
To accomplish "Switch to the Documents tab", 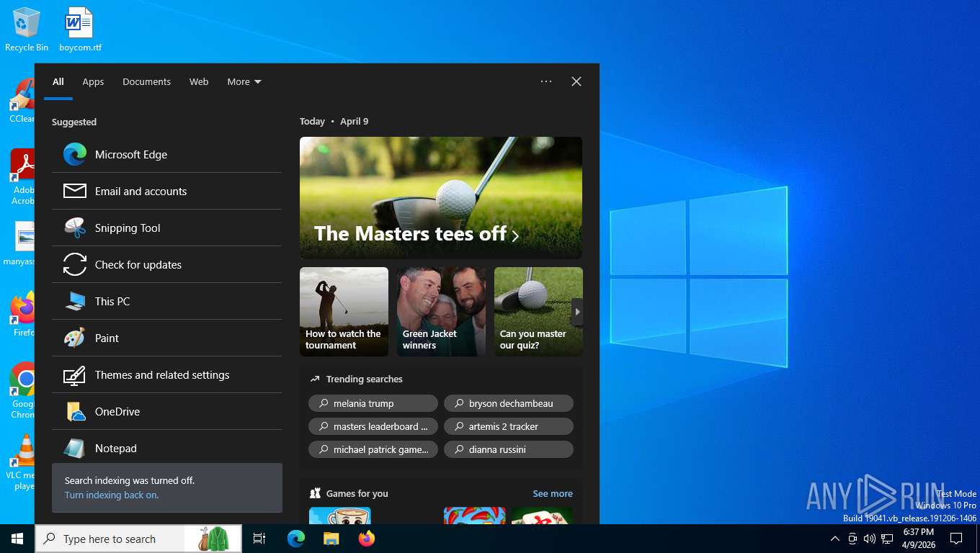I will [x=146, y=81].
